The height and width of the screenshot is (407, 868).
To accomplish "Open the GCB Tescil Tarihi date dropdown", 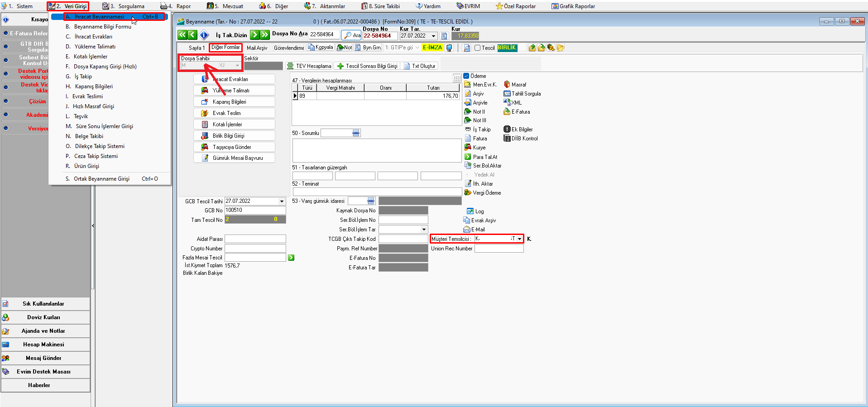I will (282, 201).
